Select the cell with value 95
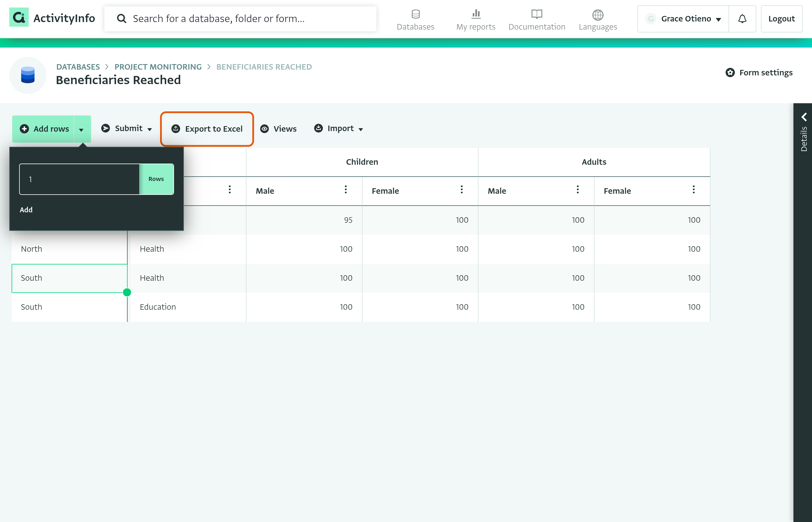Viewport: 812px width, 522px height. 304,220
